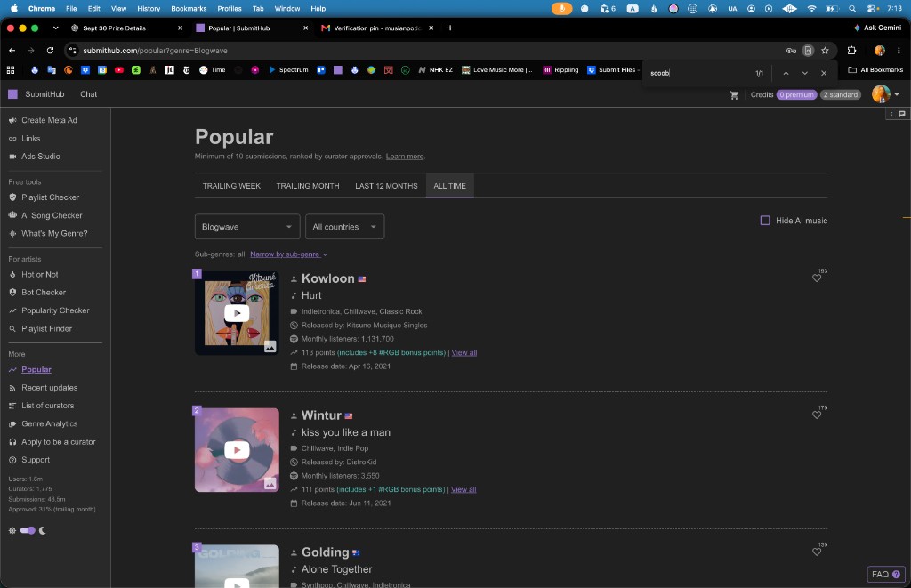Viewport: 911px width, 588px height.
Task: Close the find-in-page bar
Action: (824, 73)
